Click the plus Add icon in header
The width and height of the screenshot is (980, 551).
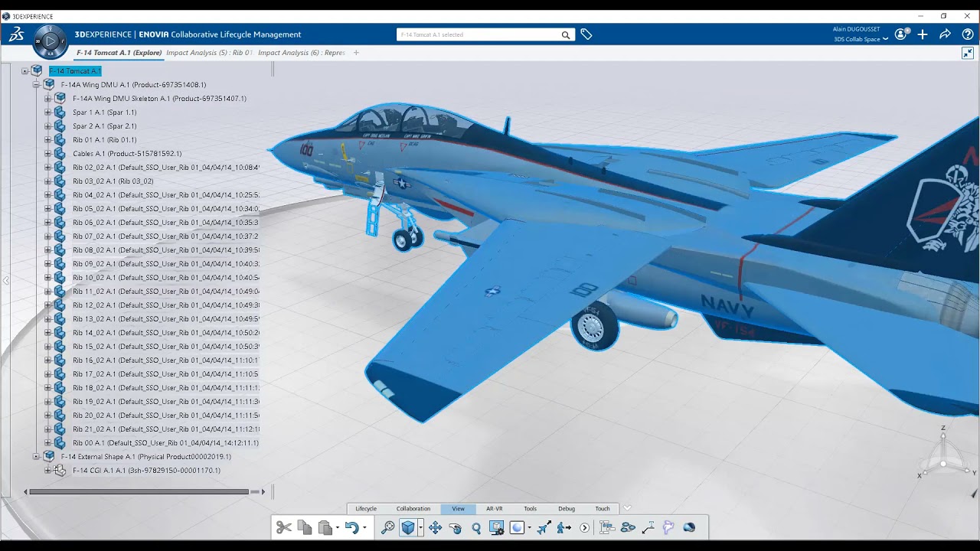pos(923,34)
